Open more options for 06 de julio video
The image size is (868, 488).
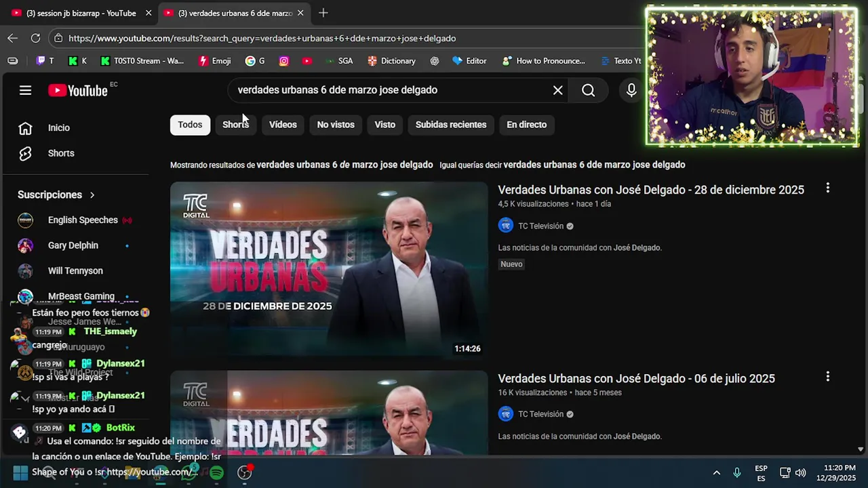[x=827, y=376]
